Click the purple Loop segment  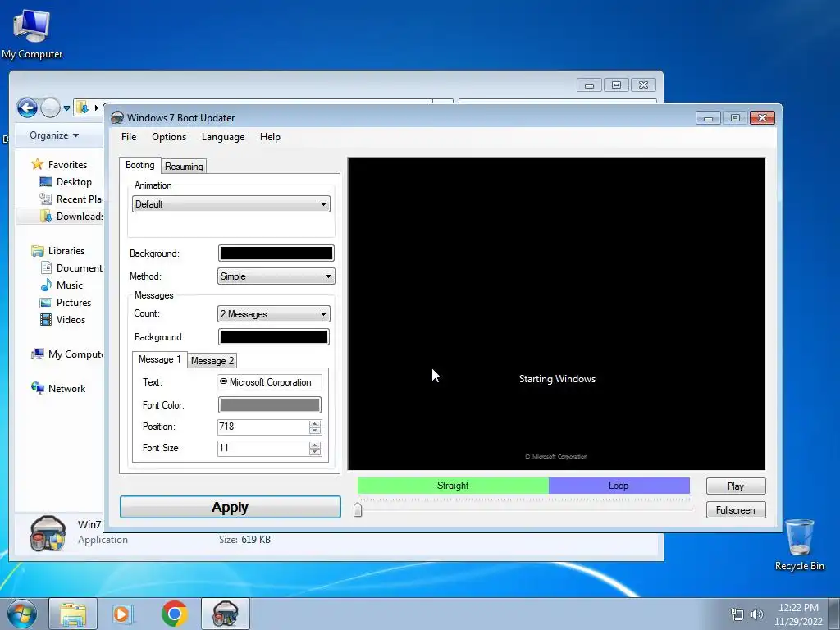tap(619, 486)
